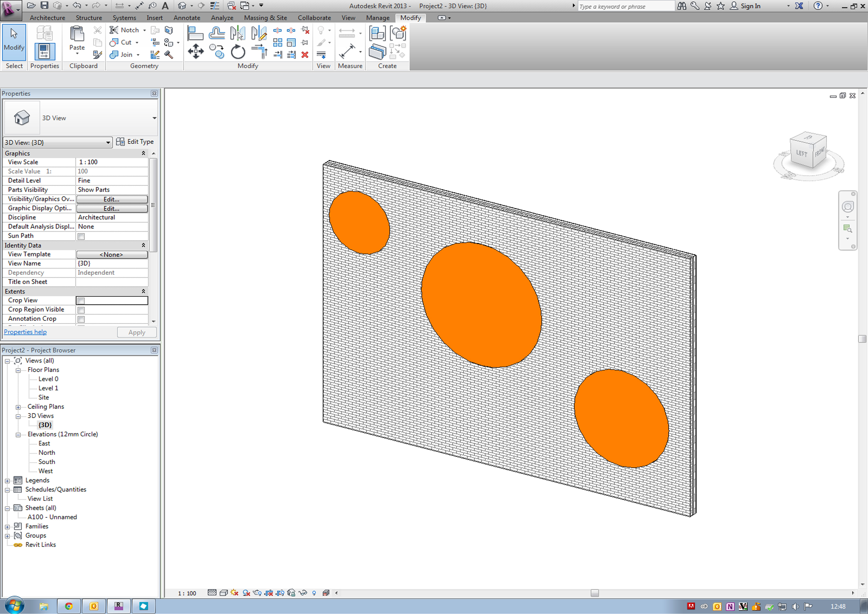This screenshot has width=868, height=614.
Task: Choose the Offset tool
Action: pos(217,33)
